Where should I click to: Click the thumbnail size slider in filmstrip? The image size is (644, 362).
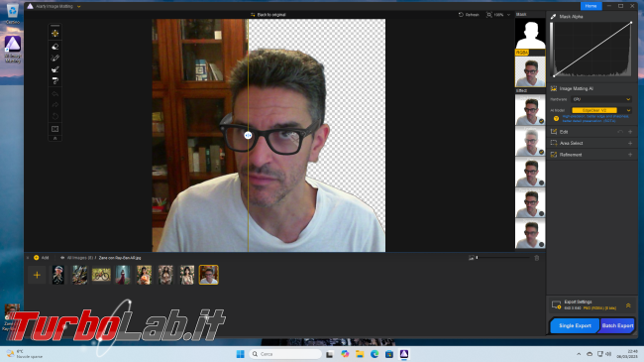[503, 258]
